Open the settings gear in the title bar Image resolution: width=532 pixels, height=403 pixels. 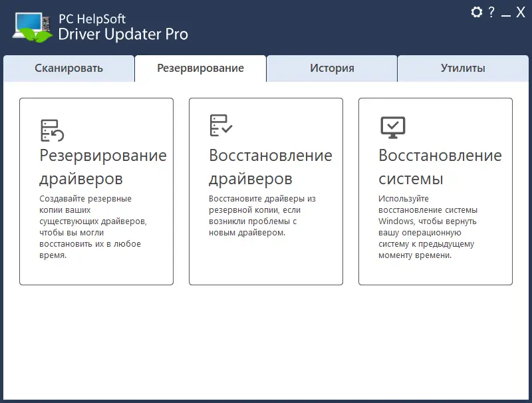(x=476, y=12)
